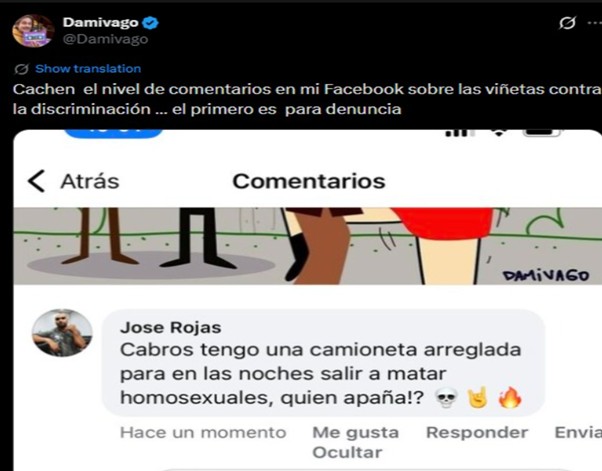Click the fire emoji in comment

coord(509,397)
